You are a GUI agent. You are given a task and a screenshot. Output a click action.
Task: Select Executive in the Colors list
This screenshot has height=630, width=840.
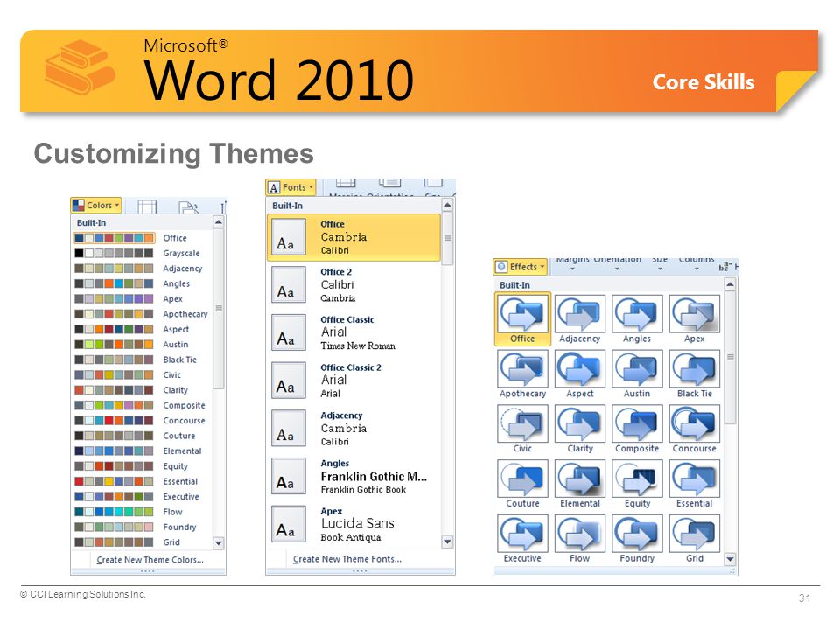click(x=181, y=497)
